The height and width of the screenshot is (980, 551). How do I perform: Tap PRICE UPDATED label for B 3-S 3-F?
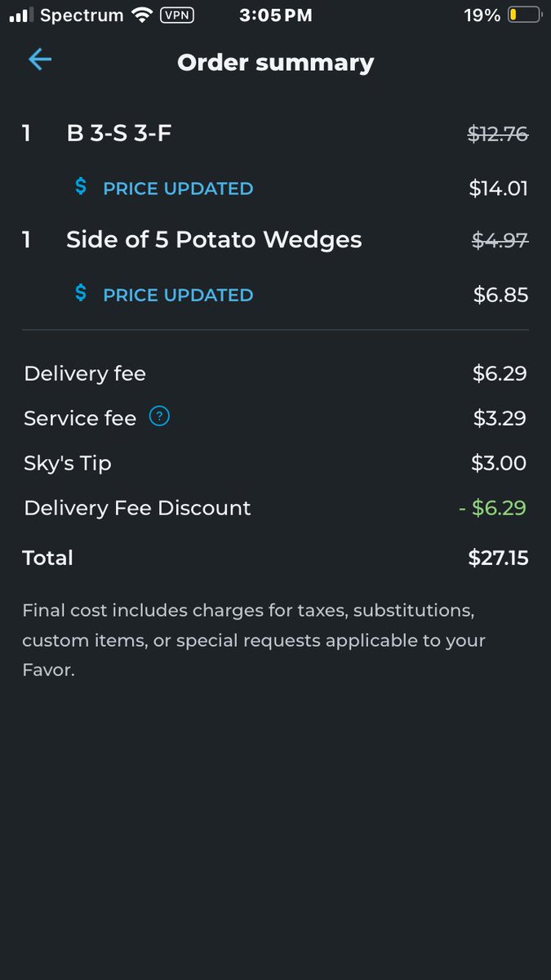pyautogui.click(x=178, y=189)
